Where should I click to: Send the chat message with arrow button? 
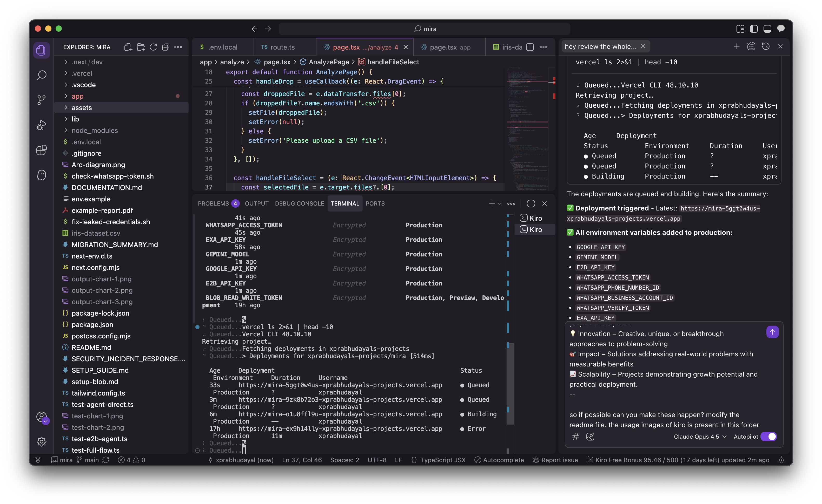tap(772, 332)
